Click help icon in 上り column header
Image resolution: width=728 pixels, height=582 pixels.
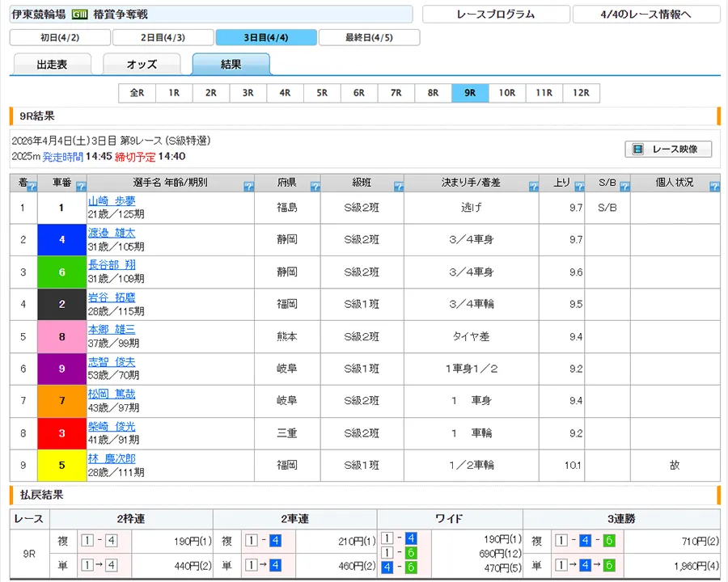578,187
